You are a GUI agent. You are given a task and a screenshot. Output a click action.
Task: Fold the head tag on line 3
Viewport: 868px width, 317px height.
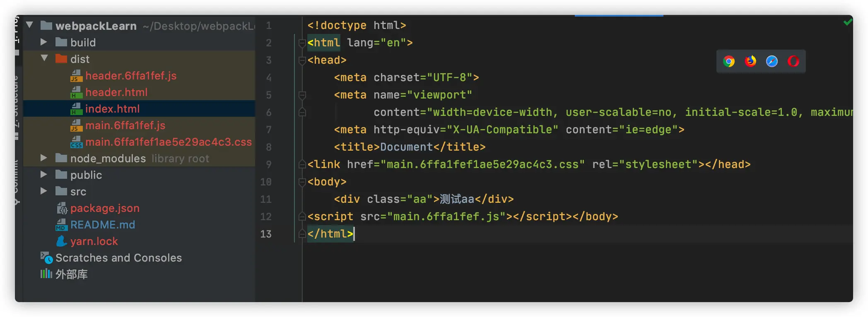302,60
